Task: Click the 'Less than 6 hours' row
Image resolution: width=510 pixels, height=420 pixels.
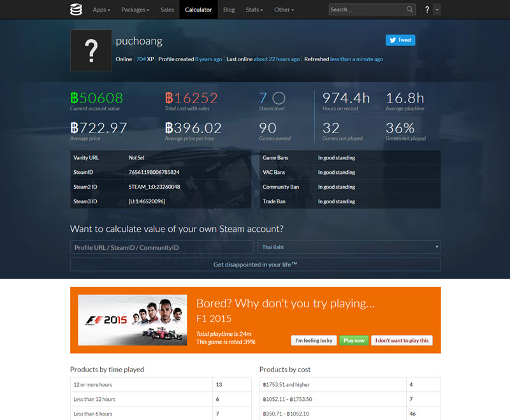Action: 161,414
